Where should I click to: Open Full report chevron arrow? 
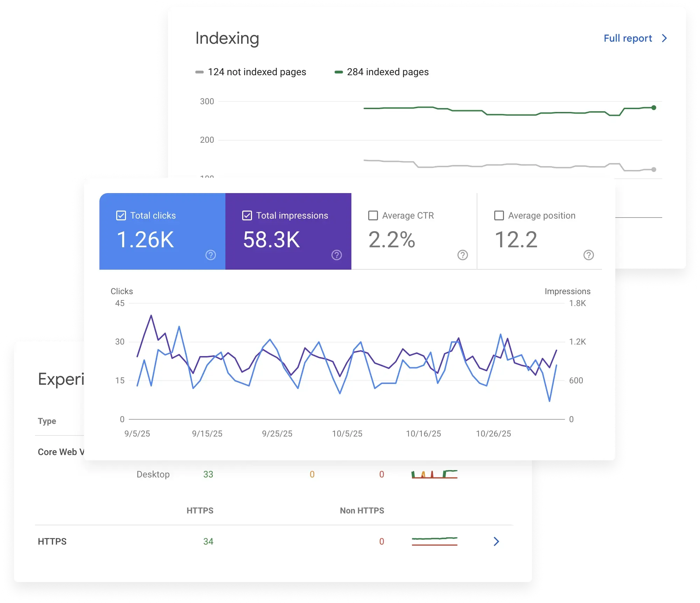coord(664,38)
